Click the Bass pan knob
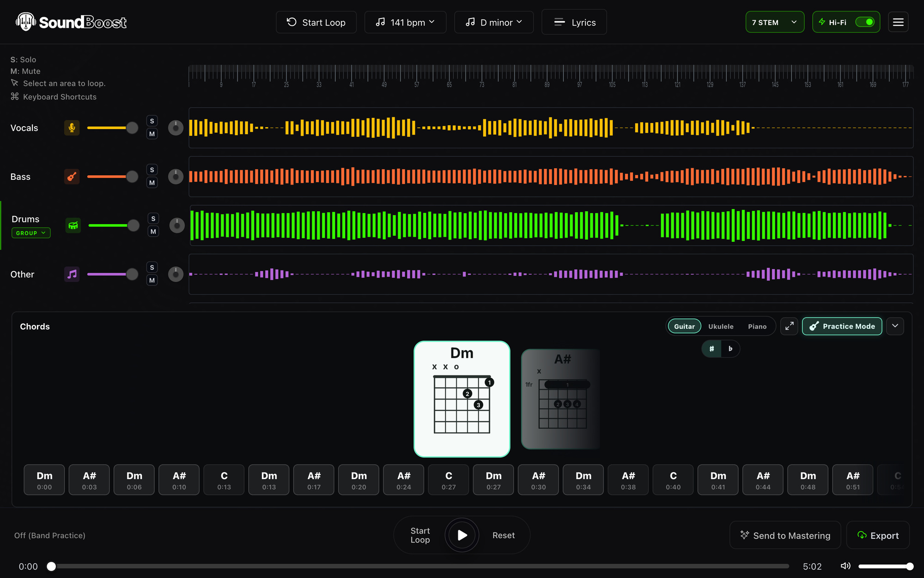 click(176, 177)
